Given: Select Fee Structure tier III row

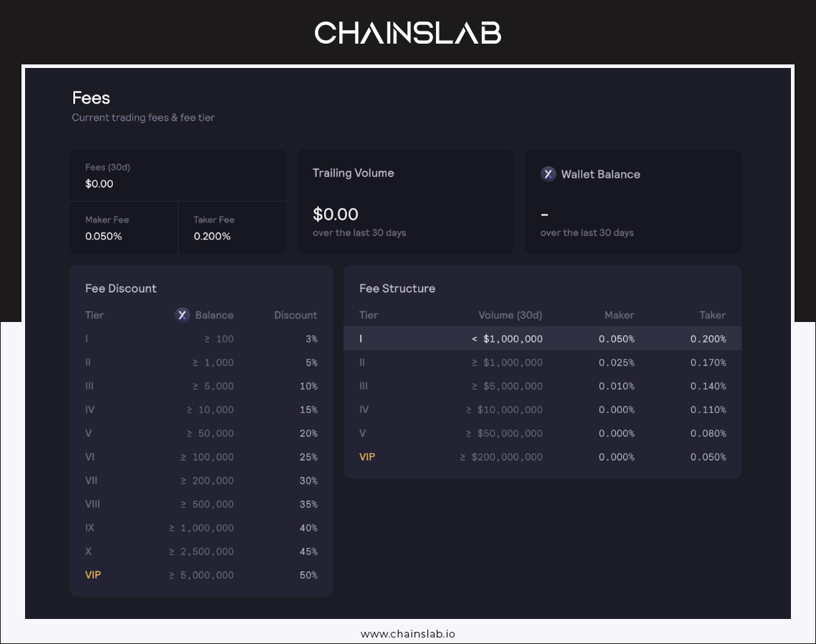Looking at the screenshot, I should coord(542,386).
